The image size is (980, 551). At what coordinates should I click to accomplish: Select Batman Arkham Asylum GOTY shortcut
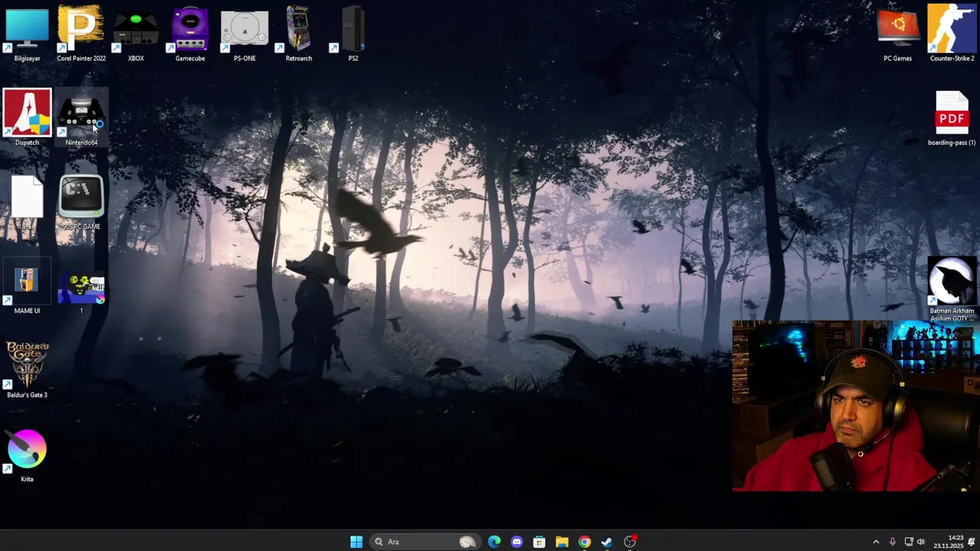tap(952, 288)
